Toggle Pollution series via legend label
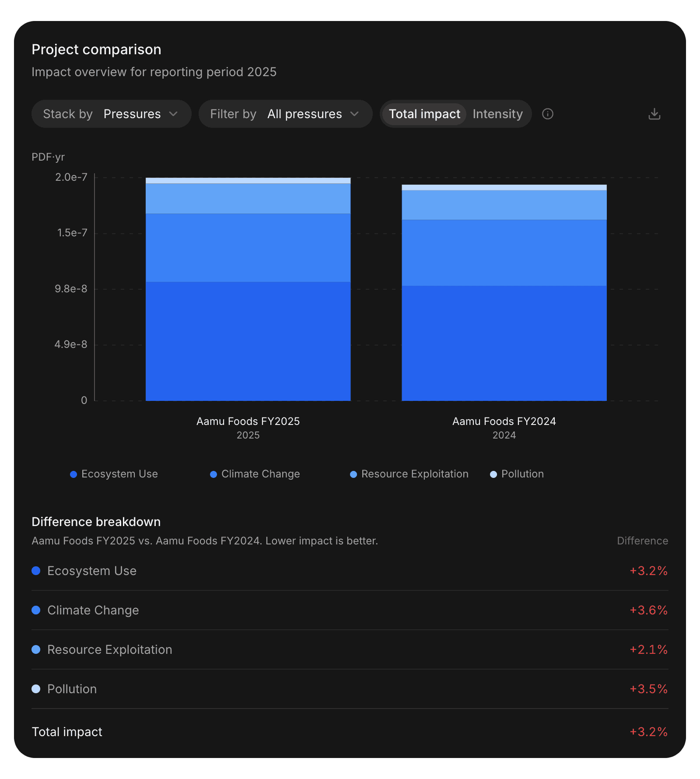 coord(522,474)
